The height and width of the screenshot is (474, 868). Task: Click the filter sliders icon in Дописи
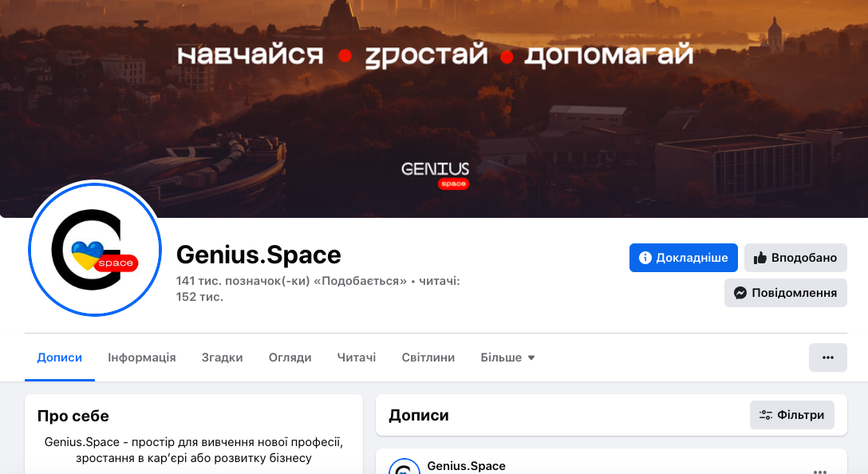point(766,415)
